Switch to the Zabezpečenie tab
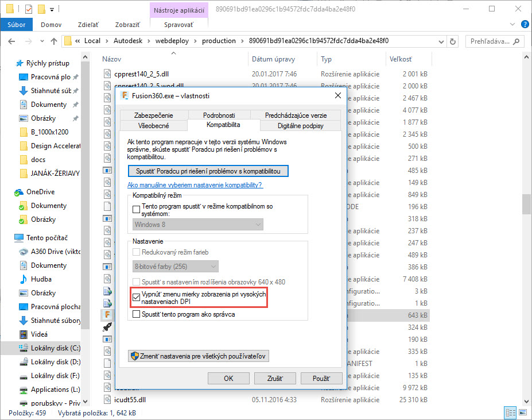The width and height of the screenshot is (532, 420). tap(153, 115)
